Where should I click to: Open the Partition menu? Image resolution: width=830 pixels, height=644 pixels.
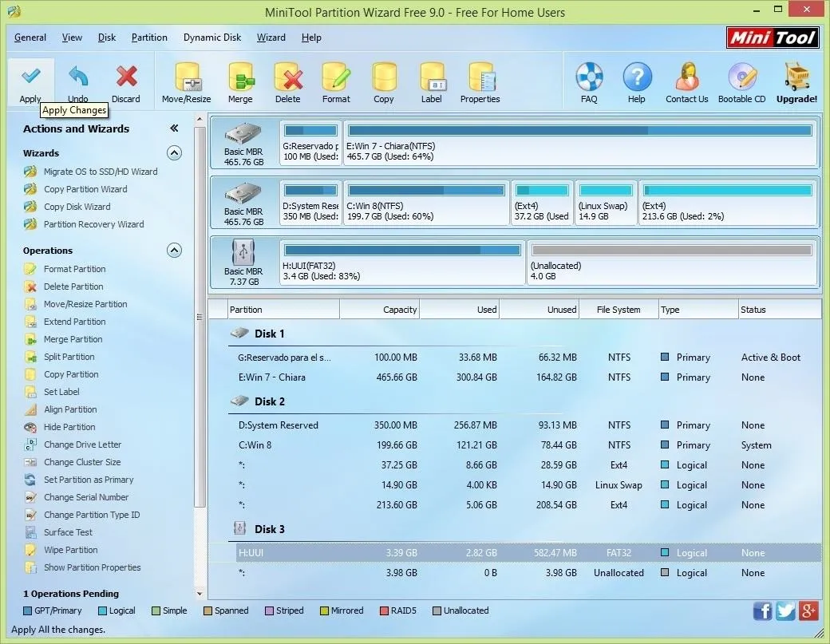(149, 38)
